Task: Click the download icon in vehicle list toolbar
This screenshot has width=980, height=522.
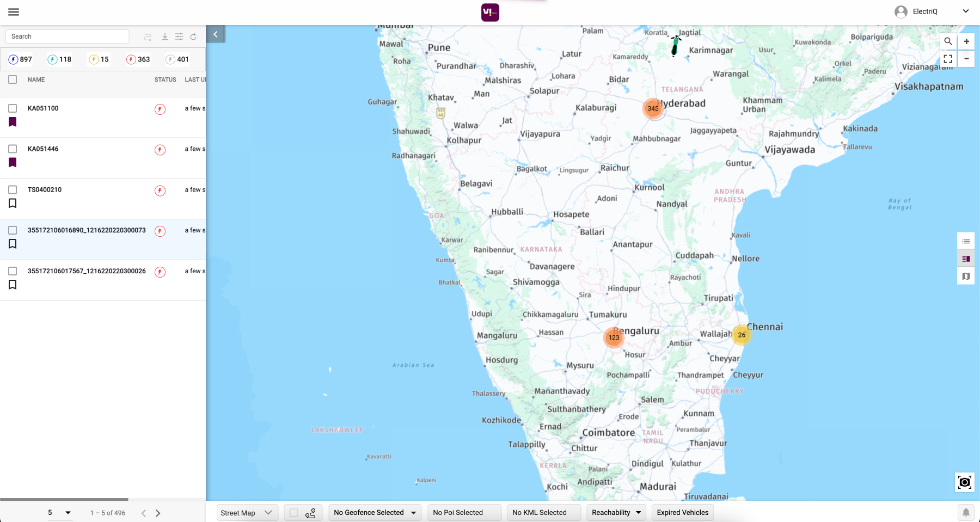Action: click(x=164, y=36)
